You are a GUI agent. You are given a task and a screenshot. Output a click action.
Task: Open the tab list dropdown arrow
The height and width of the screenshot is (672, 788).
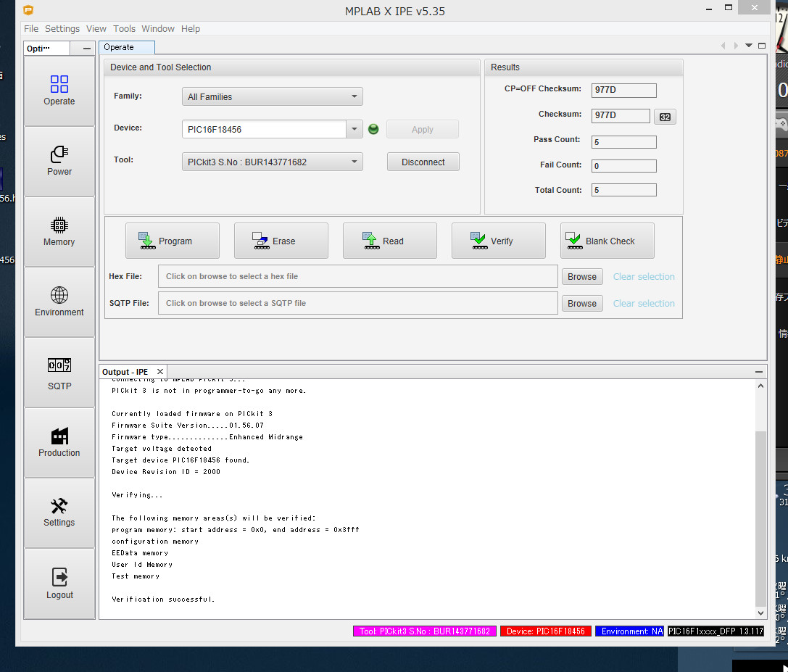coord(749,46)
